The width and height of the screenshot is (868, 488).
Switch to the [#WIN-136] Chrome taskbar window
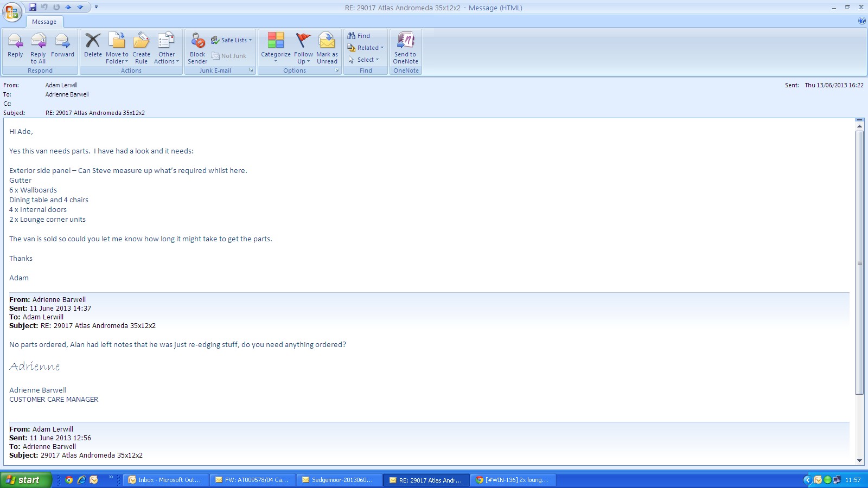tap(513, 480)
